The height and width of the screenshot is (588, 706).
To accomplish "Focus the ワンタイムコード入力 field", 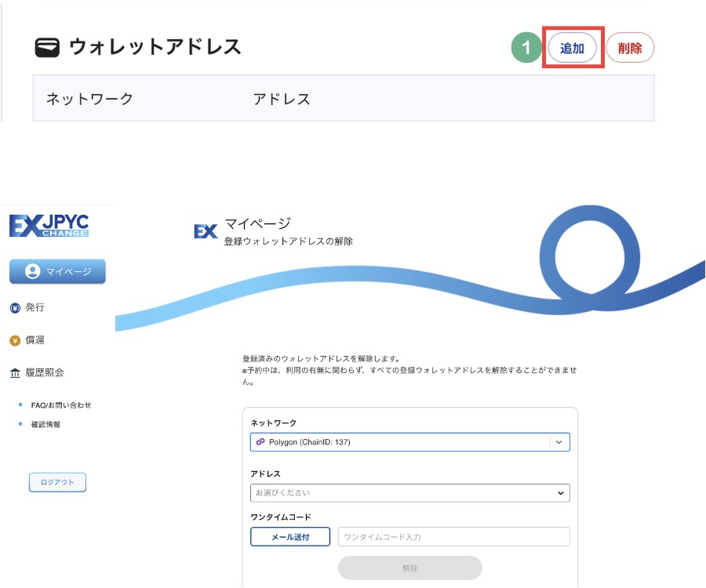I will (453, 537).
